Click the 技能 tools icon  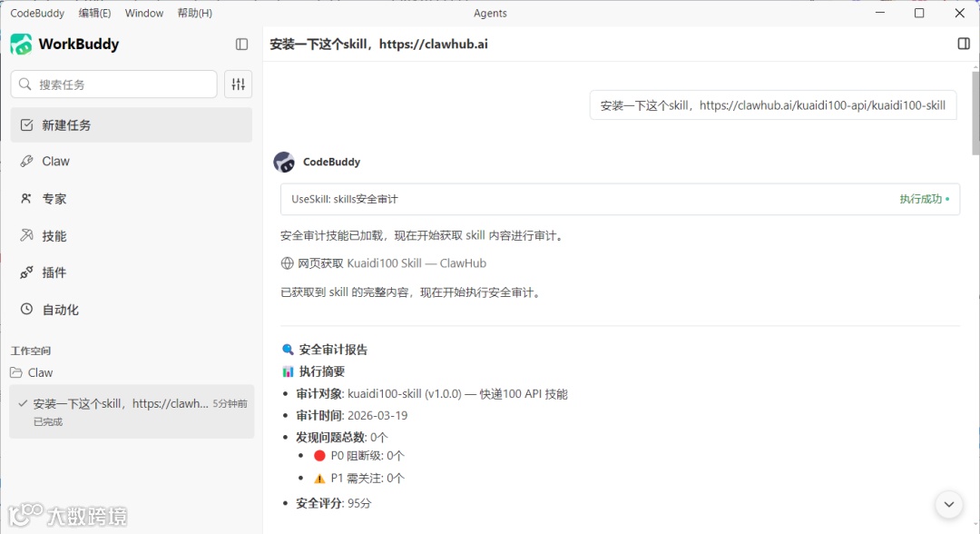pos(26,236)
